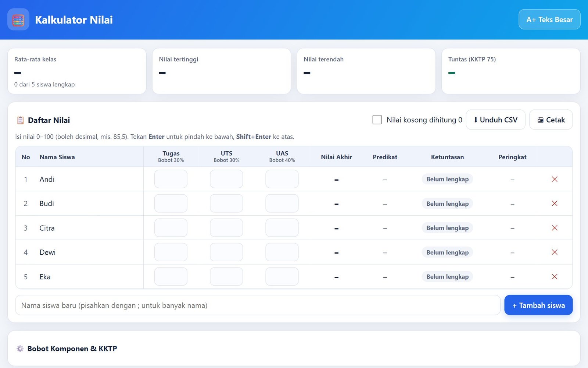Click the Nilai tertinggi summary card
The image size is (588, 368).
[222, 71]
